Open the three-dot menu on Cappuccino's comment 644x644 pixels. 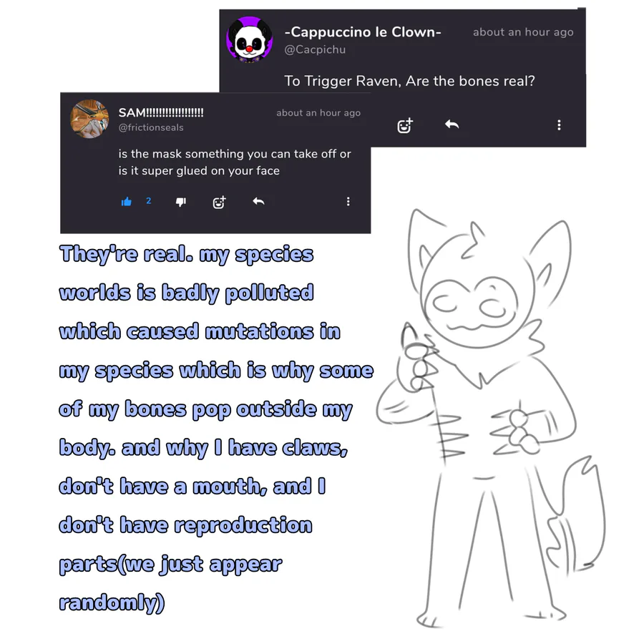click(559, 125)
